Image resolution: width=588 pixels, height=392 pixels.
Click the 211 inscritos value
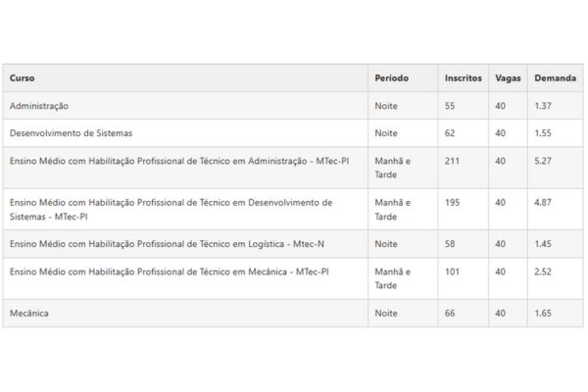coord(452,161)
